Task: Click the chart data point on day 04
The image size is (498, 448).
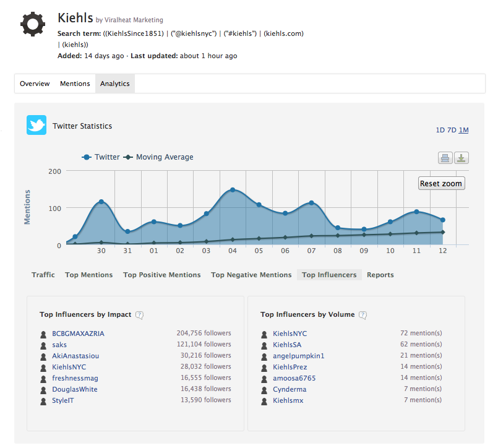Action: pos(233,190)
